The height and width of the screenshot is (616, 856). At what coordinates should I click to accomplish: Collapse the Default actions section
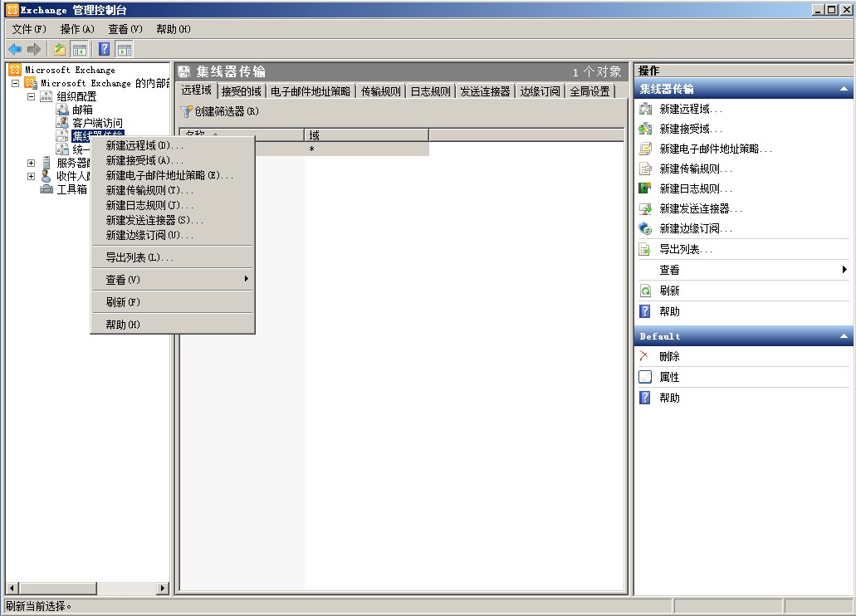(x=844, y=336)
